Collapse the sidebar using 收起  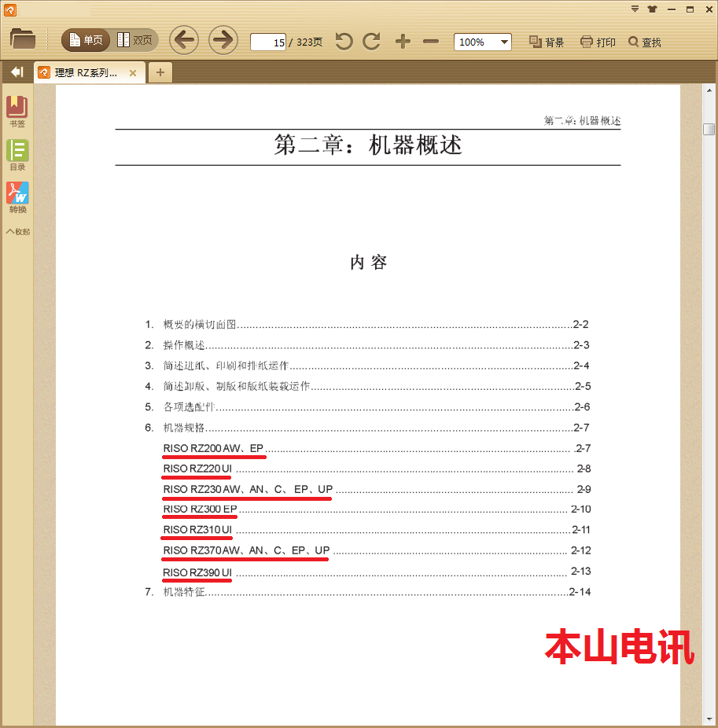[17, 231]
